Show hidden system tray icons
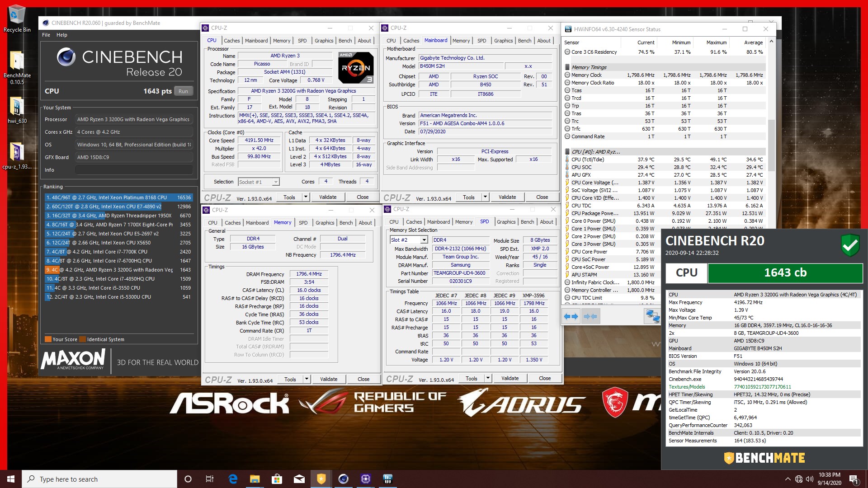868x488 pixels. pyautogui.click(x=788, y=479)
